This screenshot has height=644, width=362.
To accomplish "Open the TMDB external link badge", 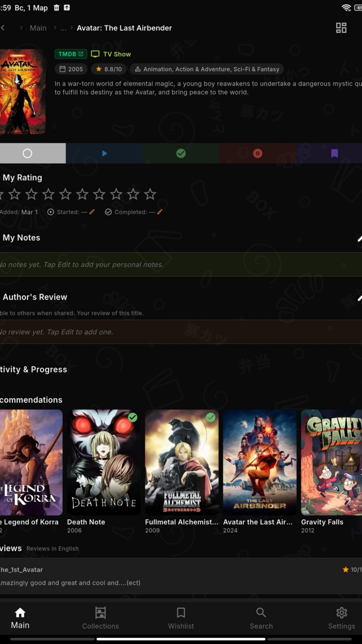I will pyautogui.click(x=71, y=54).
